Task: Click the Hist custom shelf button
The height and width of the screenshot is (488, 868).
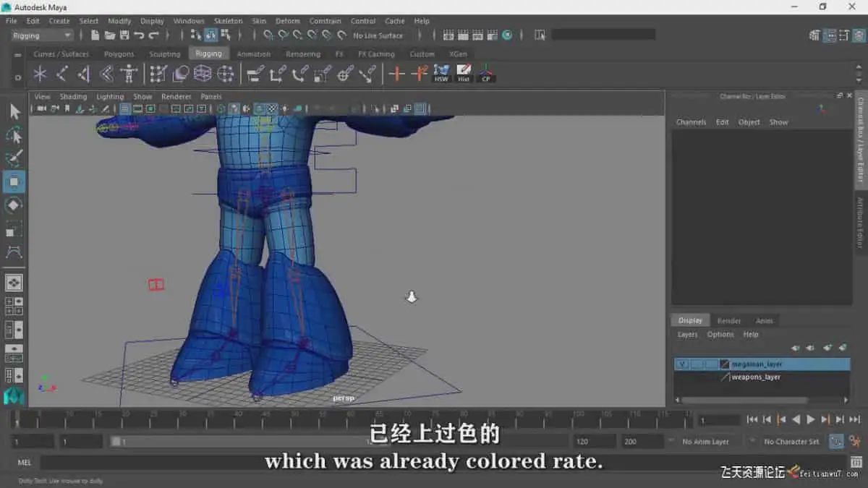Action: 464,73
